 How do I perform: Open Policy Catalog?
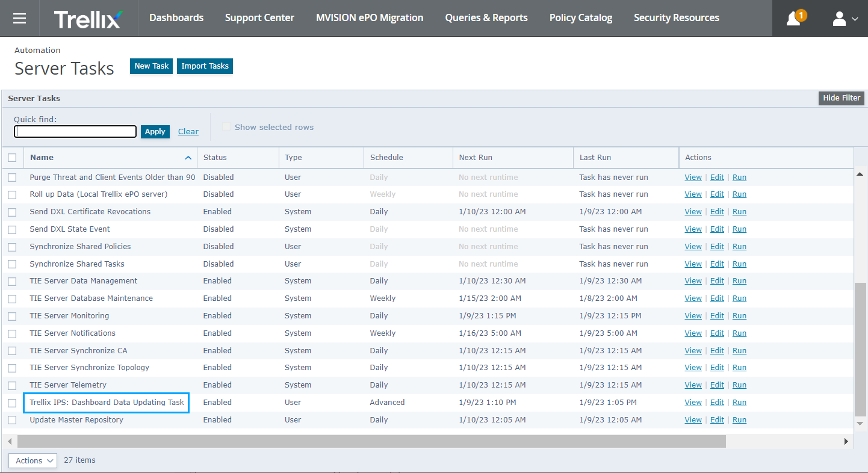point(581,18)
